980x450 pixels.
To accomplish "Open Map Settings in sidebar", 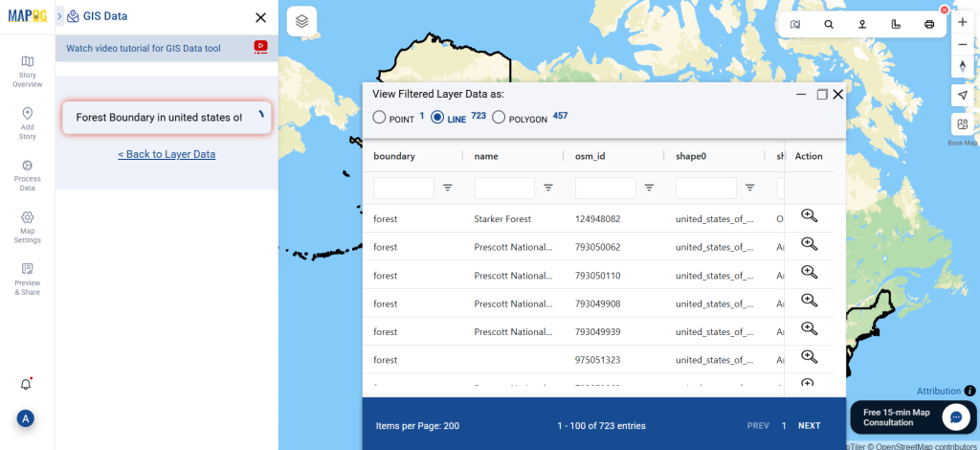I will 27,228.
